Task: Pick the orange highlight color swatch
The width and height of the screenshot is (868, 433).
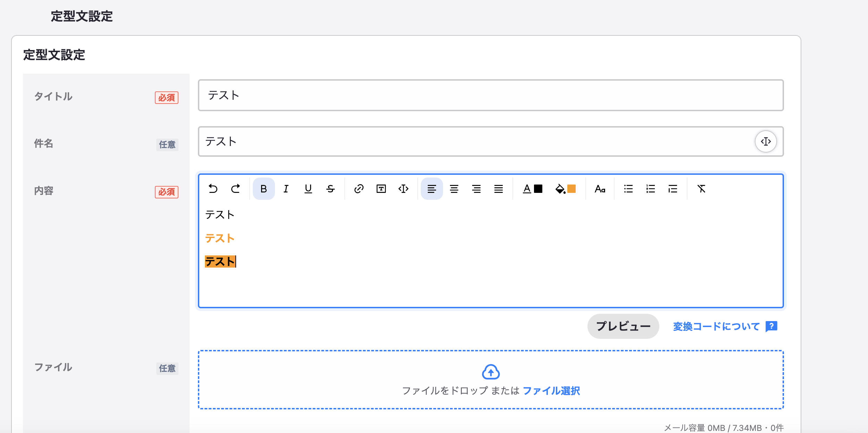Action: [571, 189]
